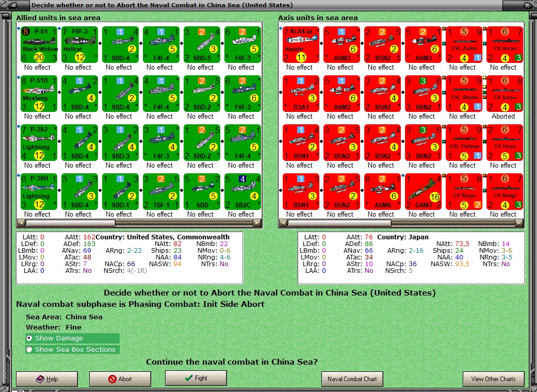The width and height of the screenshot is (537, 392).
Task: Click the 'Axis units in sea area' heading
Action: coord(318,18)
